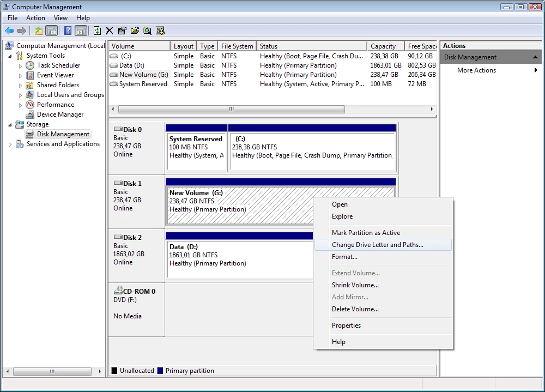Choose Shrink Volume... in context menu

[x=383, y=285]
